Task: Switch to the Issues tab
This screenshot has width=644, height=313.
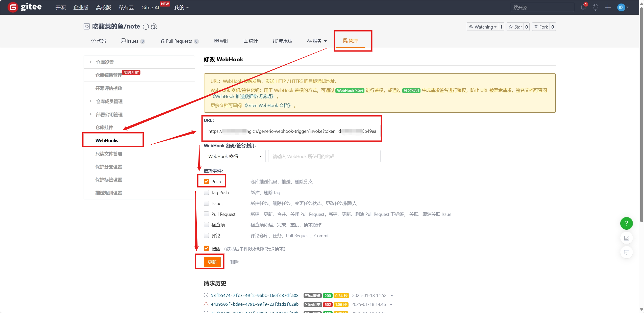Action: click(x=132, y=41)
